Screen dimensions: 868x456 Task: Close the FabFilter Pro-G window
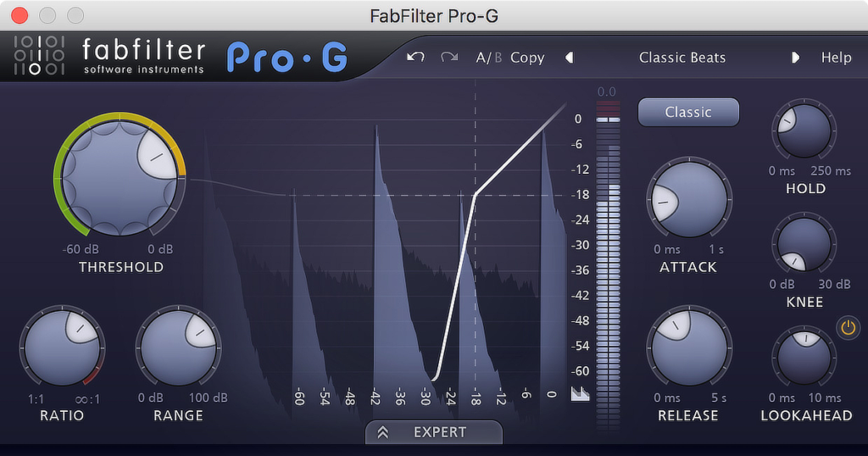(19, 15)
